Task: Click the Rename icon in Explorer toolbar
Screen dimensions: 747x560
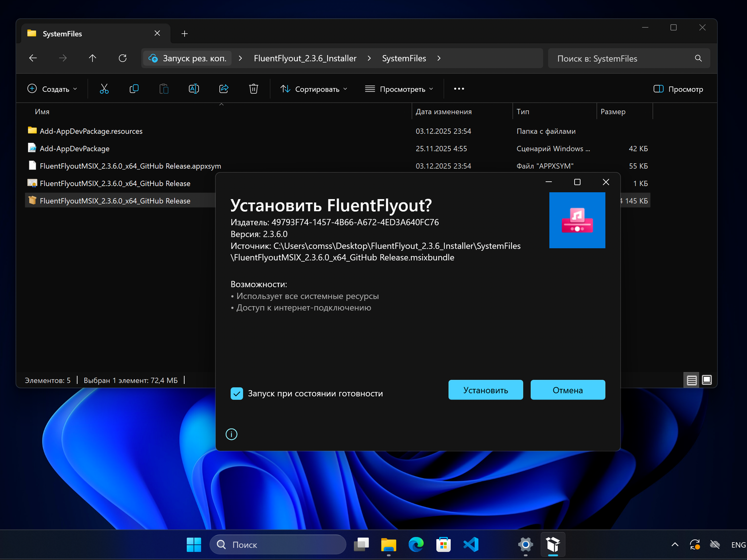Action: click(194, 89)
